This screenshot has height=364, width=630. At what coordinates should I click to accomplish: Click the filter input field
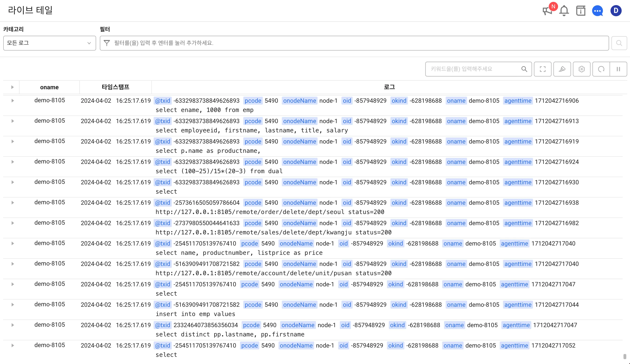(350, 43)
